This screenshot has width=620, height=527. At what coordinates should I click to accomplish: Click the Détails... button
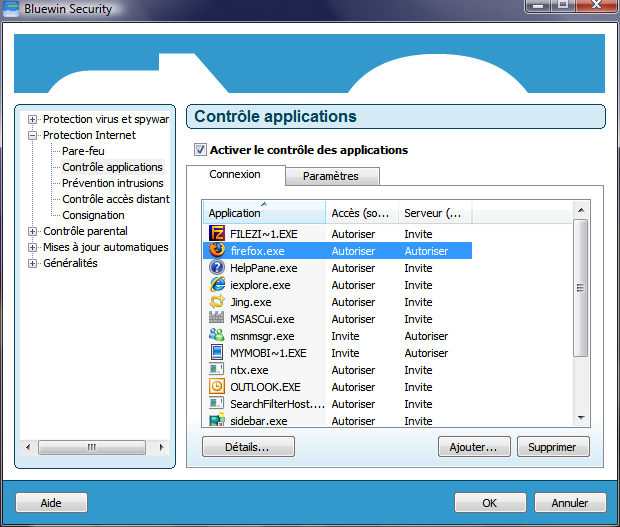pyautogui.click(x=248, y=447)
